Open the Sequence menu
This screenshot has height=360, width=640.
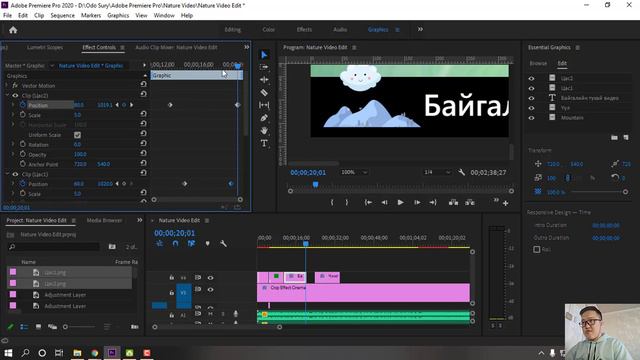62,16
